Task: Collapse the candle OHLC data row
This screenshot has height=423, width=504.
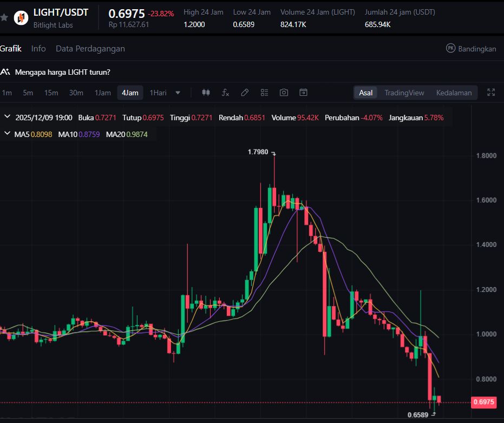Action: pos(8,117)
